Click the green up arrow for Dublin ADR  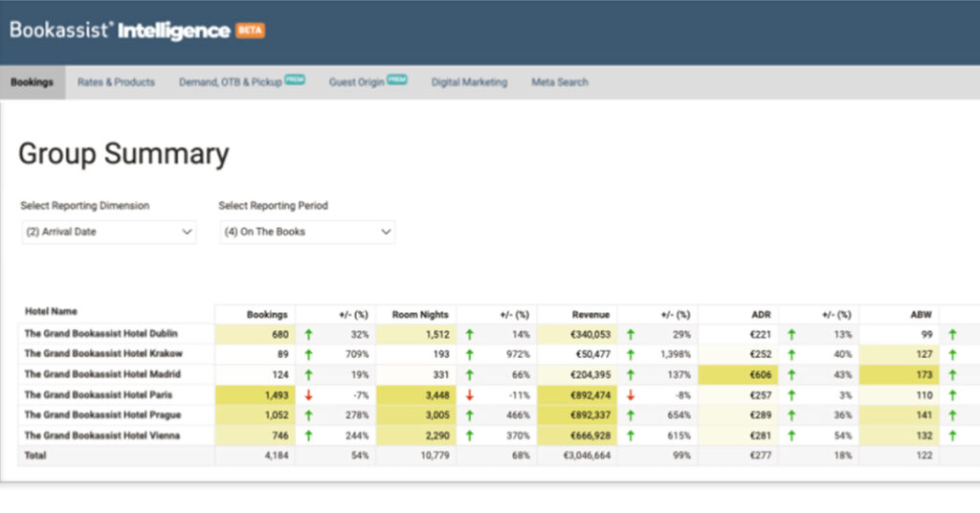(x=791, y=334)
